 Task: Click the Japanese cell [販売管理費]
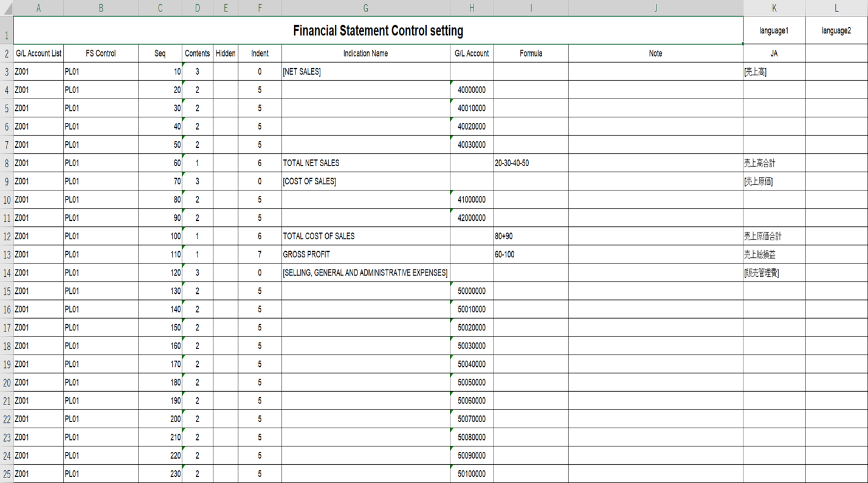click(774, 273)
